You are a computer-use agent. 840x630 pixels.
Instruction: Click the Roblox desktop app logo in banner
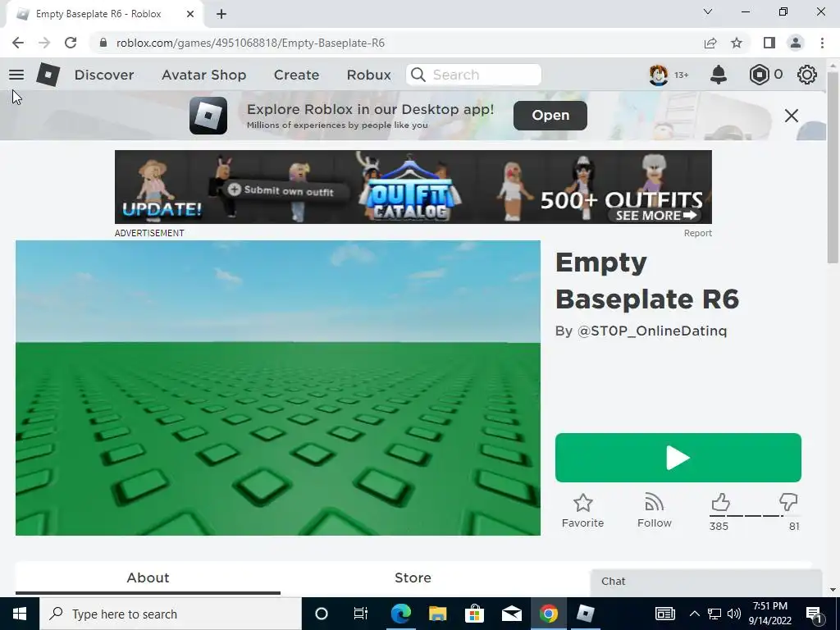point(208,115)
